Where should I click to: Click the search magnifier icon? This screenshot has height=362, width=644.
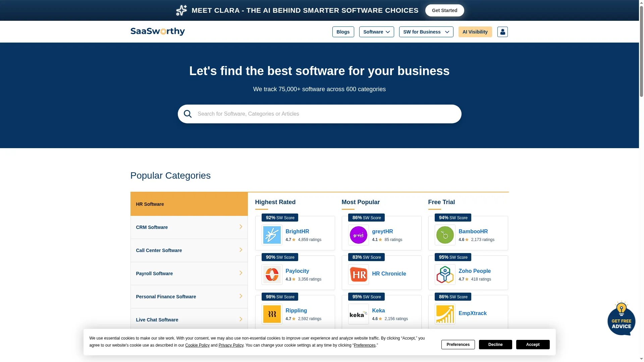click(188, 114)
